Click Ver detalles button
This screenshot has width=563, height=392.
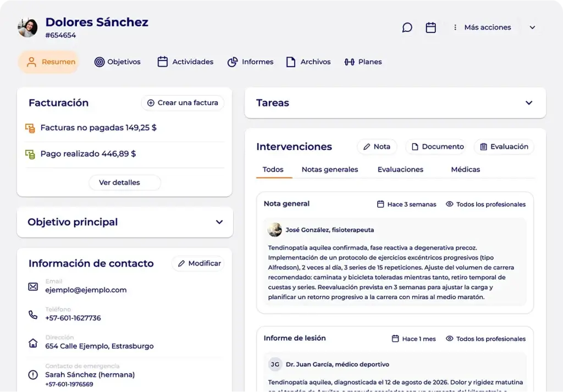[125, 183]
